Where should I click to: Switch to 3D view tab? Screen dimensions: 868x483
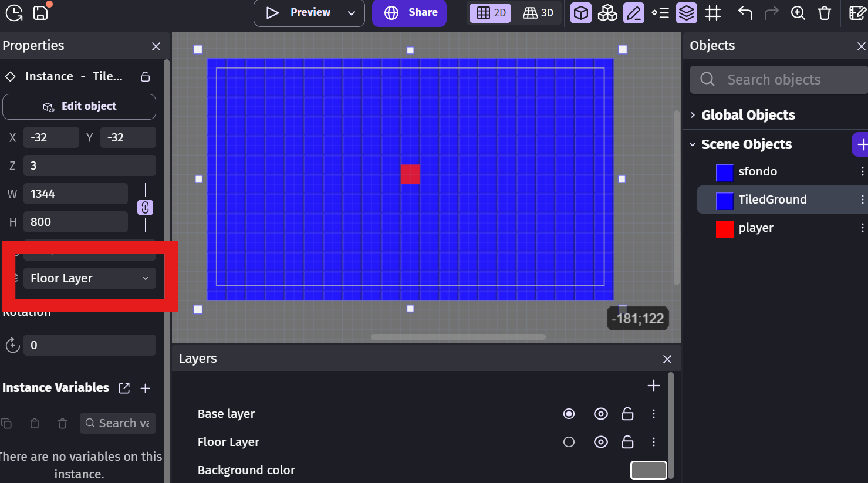pos(538,13)
